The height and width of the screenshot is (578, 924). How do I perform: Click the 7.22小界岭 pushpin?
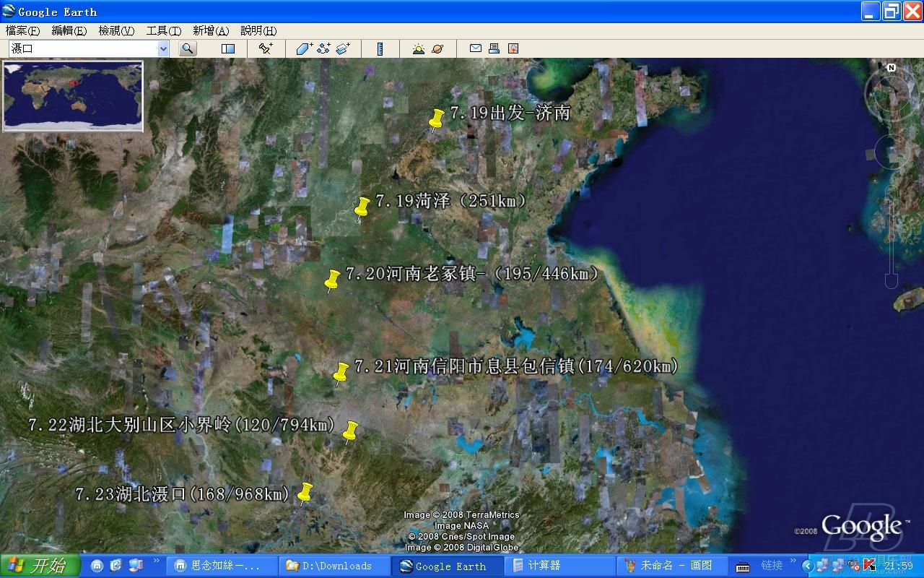click(x=350, y=433)
